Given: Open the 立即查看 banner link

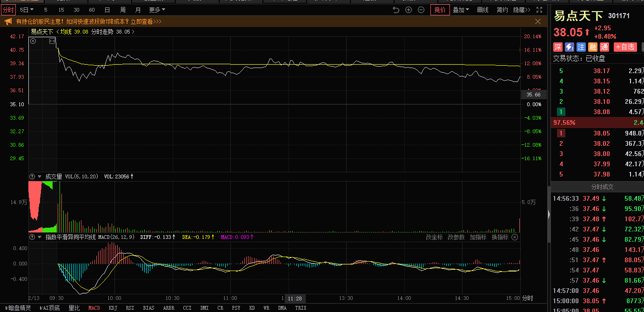Looking at the screenshot, I should pyautogui.click(x=146, y=21).
